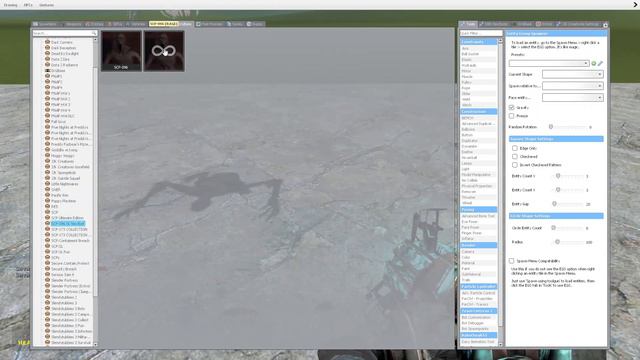Enable the Edge Only checkbox
Viewport: 640px width, 360px height.
tap(515, 148)
